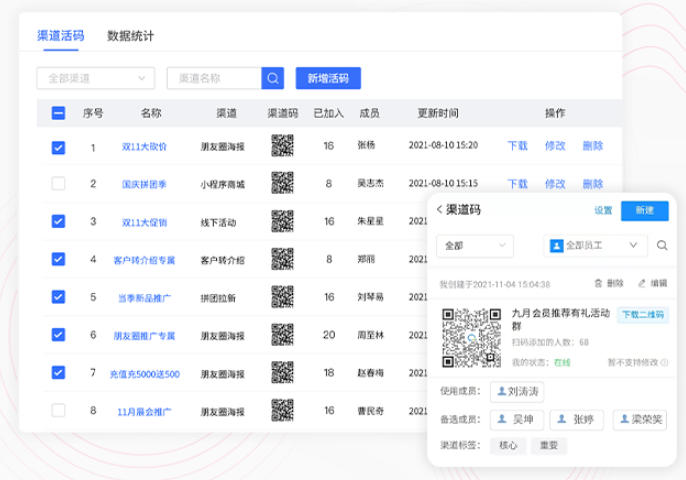Open large QR code of 九月会员推荐有礼活动群
The height and width of the screenshot is (480, 686).
(x=471, y=337)
